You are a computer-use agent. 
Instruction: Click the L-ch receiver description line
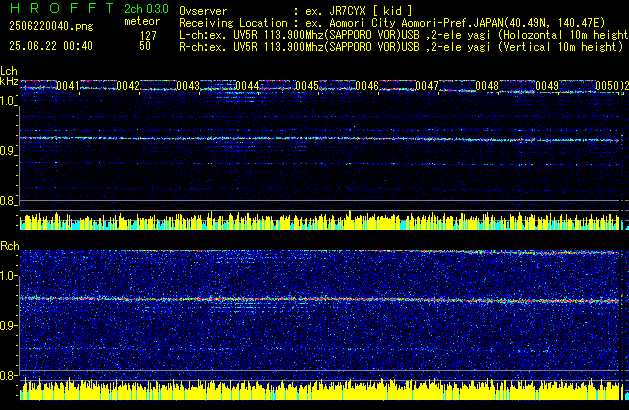(404, 35)
